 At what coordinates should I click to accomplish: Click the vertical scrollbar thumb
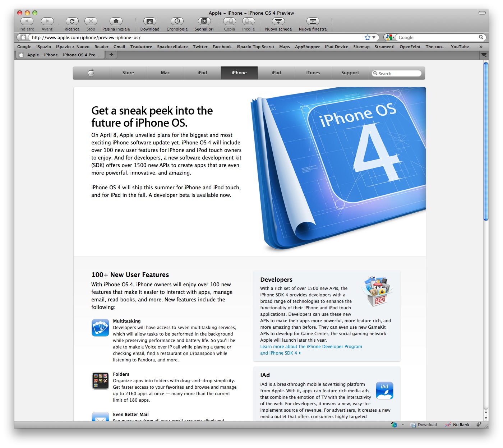[x=486, y=142]
